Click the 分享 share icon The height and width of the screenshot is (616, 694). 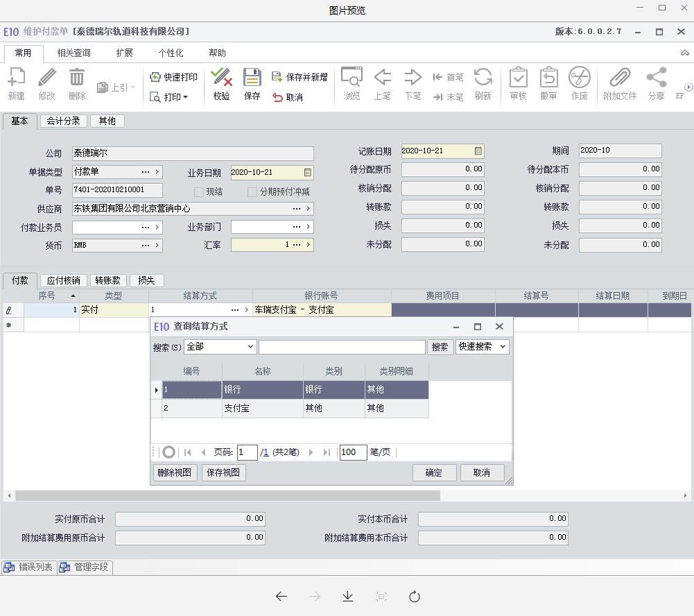tap(657, 77)
